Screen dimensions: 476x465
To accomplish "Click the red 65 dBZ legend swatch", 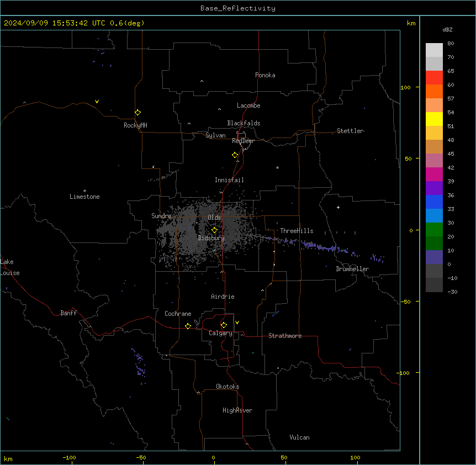I will point(434,77).
